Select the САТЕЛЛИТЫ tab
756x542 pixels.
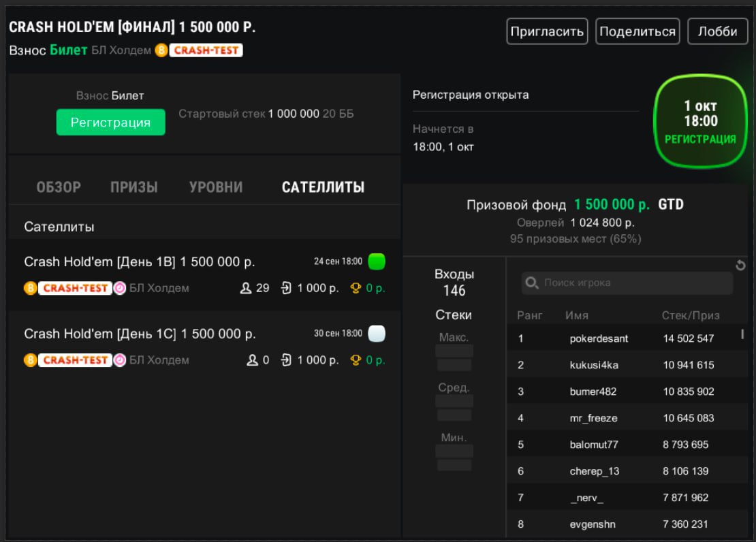[323, 187]
